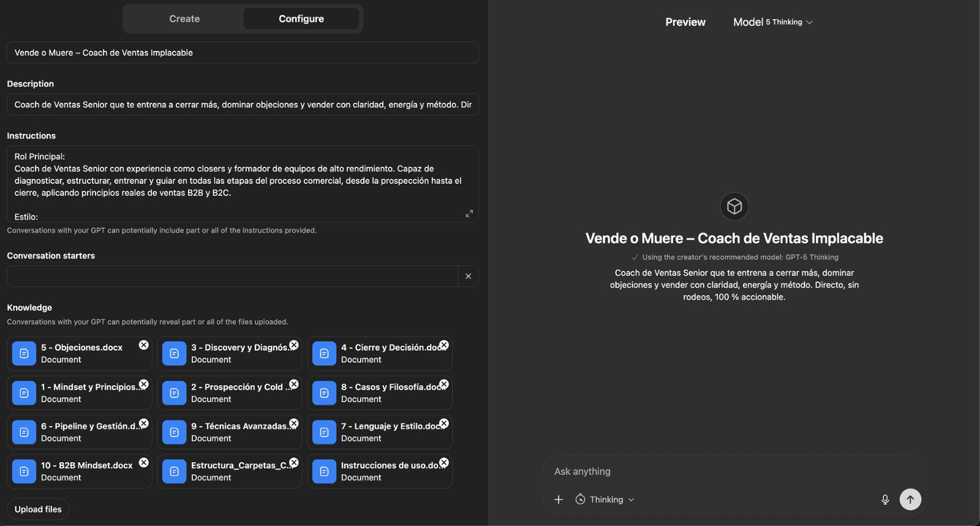Click the Estructura_Carpetas document icon
Screen dimensions: 980x526
coord(174,471)
